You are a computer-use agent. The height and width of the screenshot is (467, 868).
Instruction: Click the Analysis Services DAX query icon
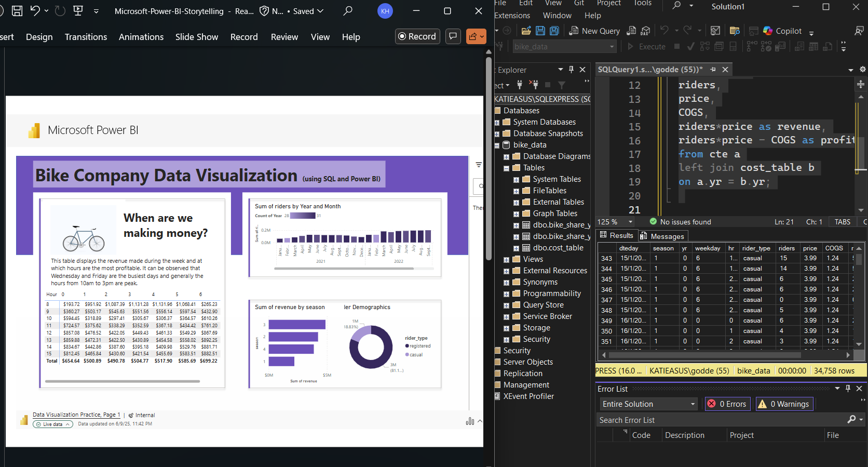coord(645,31)
